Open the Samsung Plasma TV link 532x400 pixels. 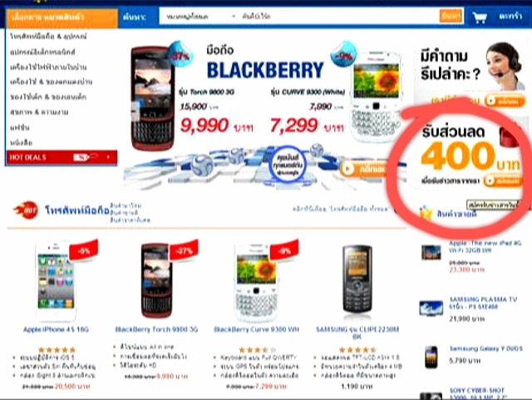click(x=483, y=303)
